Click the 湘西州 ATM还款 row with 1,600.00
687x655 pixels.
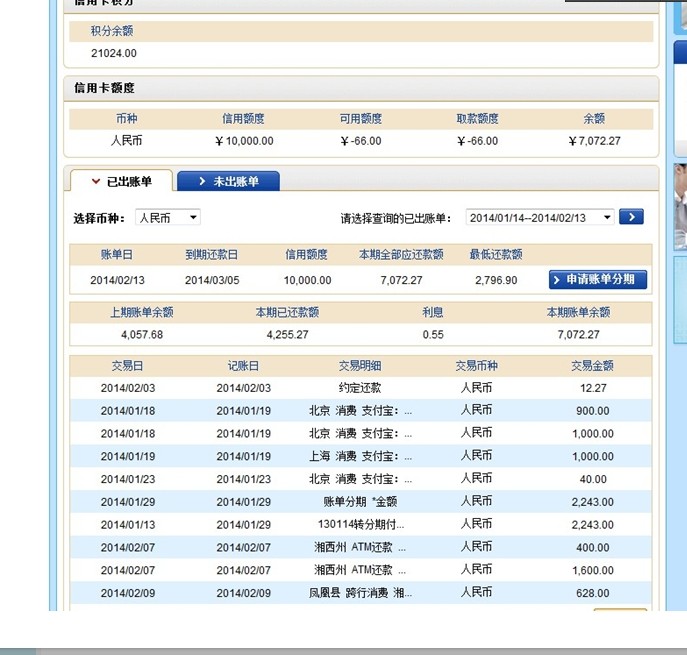(x=360, y=570)
